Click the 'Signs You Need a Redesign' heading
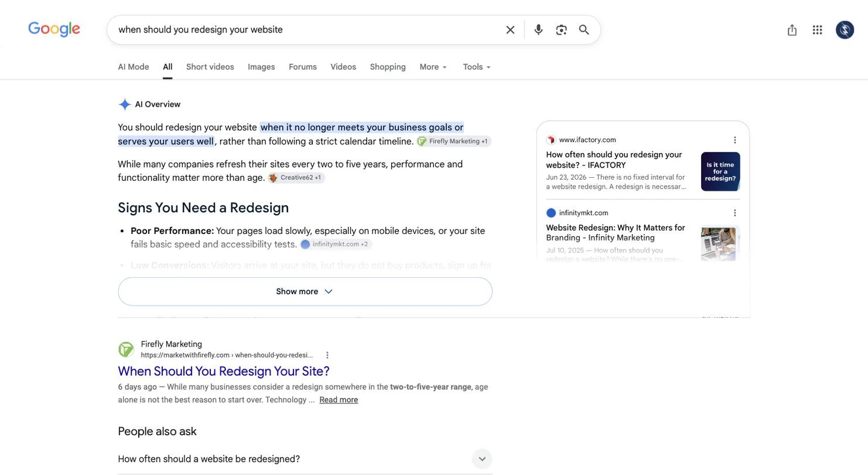Screen dimensions: 868x475 pyautogui.click(x=203, y=208)
